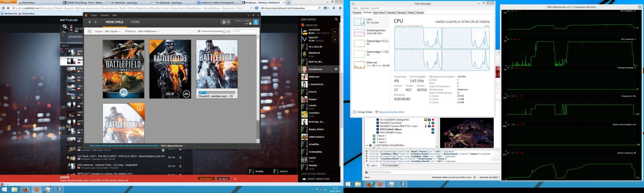This screenshot has width=644, height=193.
Task: Click Firefox reload page icon
Action: click(251, 8)
